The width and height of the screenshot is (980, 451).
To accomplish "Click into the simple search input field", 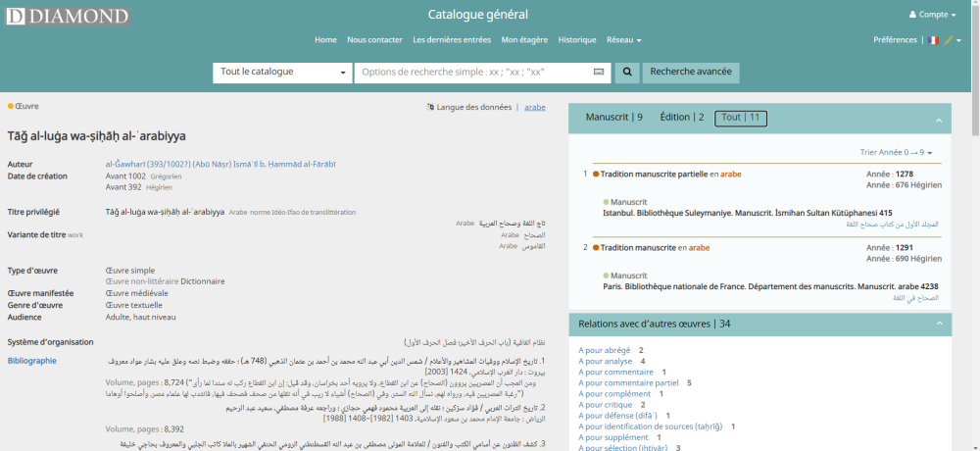I will coord(473,73).
